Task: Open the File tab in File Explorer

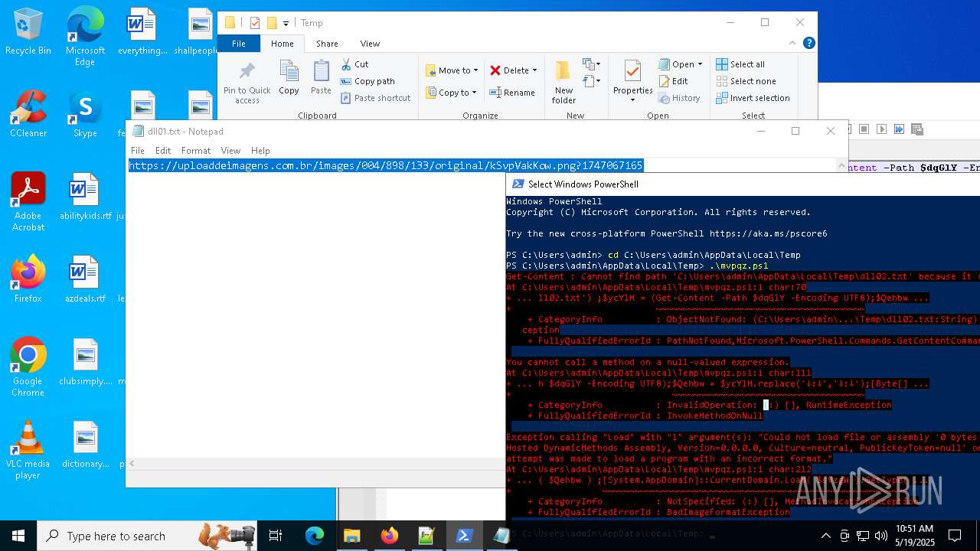Action: pyautogui.click(x=239, y=44)
